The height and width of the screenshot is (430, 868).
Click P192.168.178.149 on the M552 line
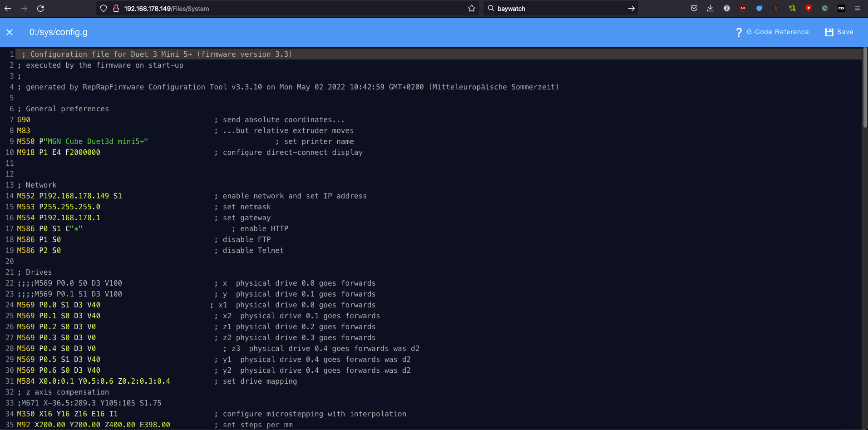point(74,196)
